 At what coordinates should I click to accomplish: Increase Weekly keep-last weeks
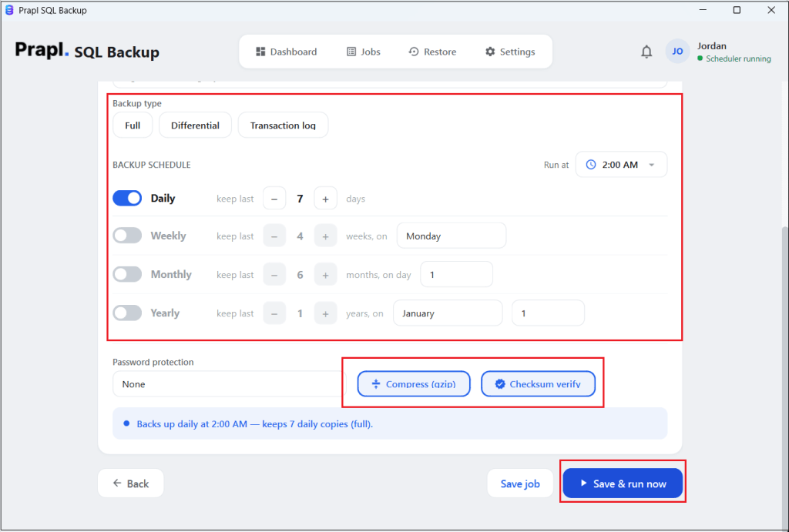[326, 236]
